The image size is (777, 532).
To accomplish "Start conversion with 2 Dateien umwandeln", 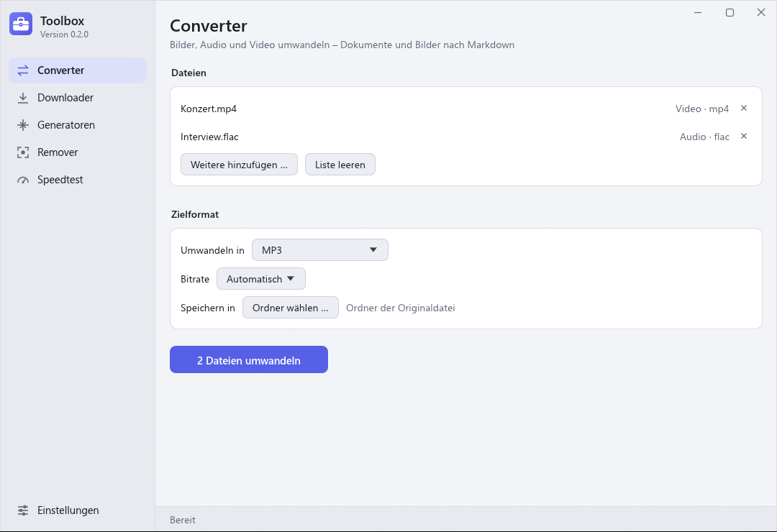I will click(x=249, y=359).
